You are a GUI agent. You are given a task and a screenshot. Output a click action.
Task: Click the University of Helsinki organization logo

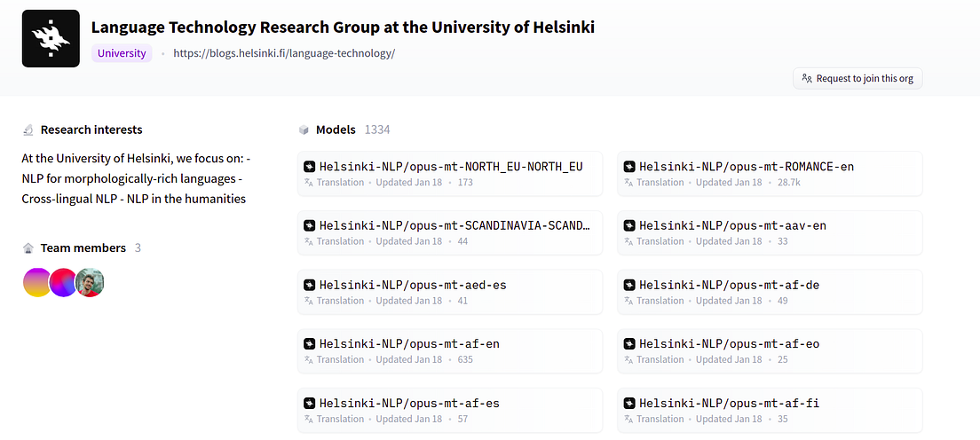tap(51, 39)
